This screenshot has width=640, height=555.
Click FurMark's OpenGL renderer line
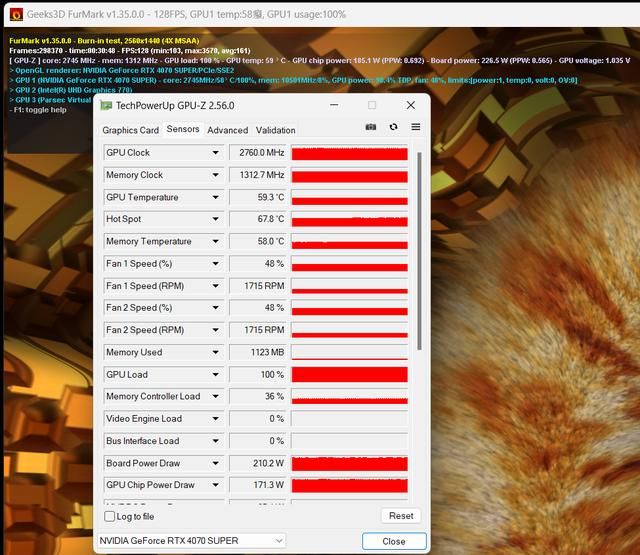pyautogui.click(x=122, y=70)
